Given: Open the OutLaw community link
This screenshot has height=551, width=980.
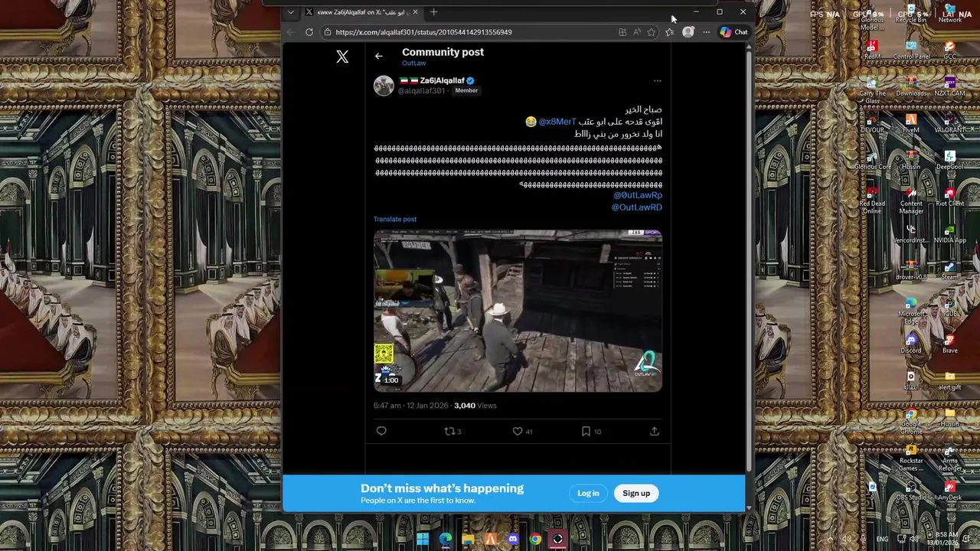Looking at the screenshot, I should point(413,63).
